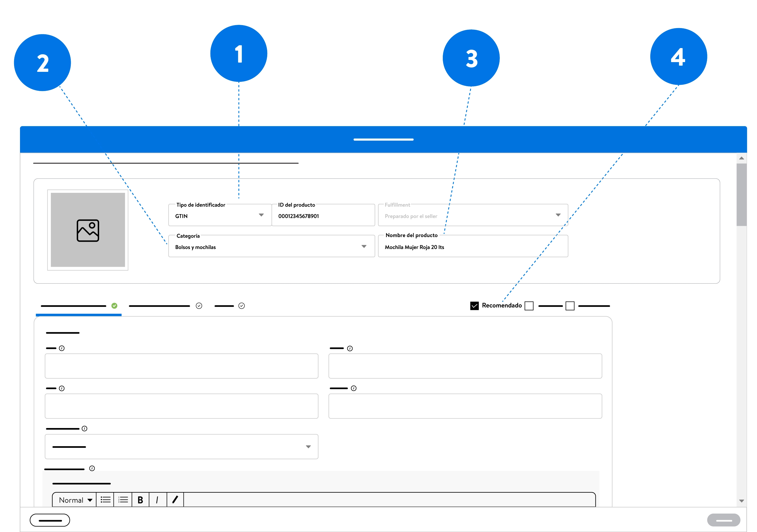Apply bulleted list formatting in editor toolbar
Image resolution: width=757 pixels, height=532 pixels.
tap(105, 500)
